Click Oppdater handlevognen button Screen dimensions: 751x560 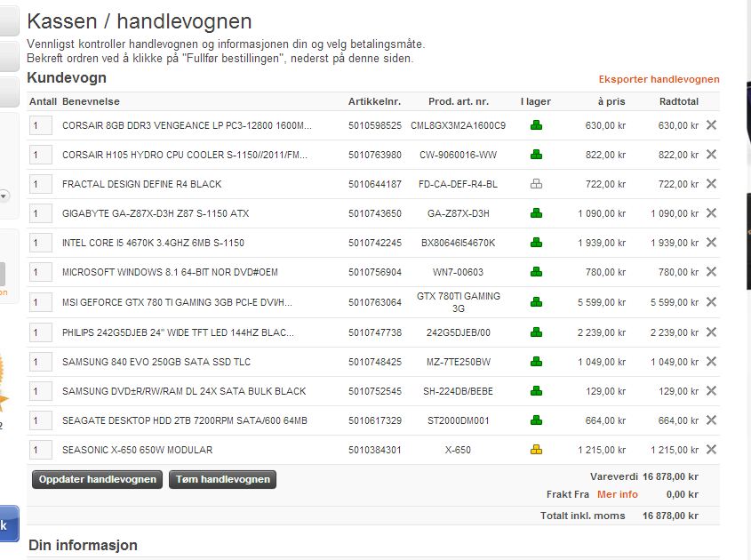[97, 479]
